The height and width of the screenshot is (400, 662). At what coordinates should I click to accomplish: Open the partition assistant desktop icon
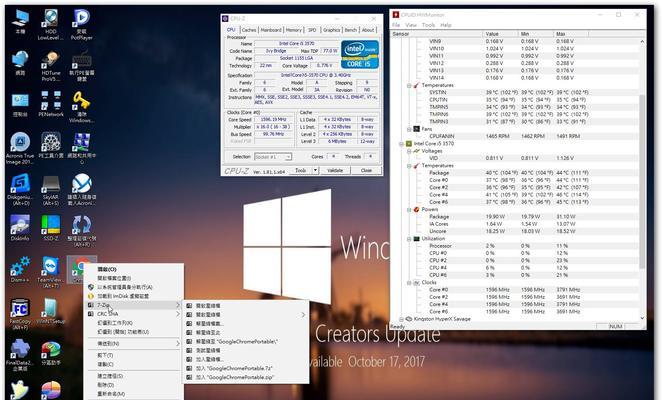coord(51,352)
